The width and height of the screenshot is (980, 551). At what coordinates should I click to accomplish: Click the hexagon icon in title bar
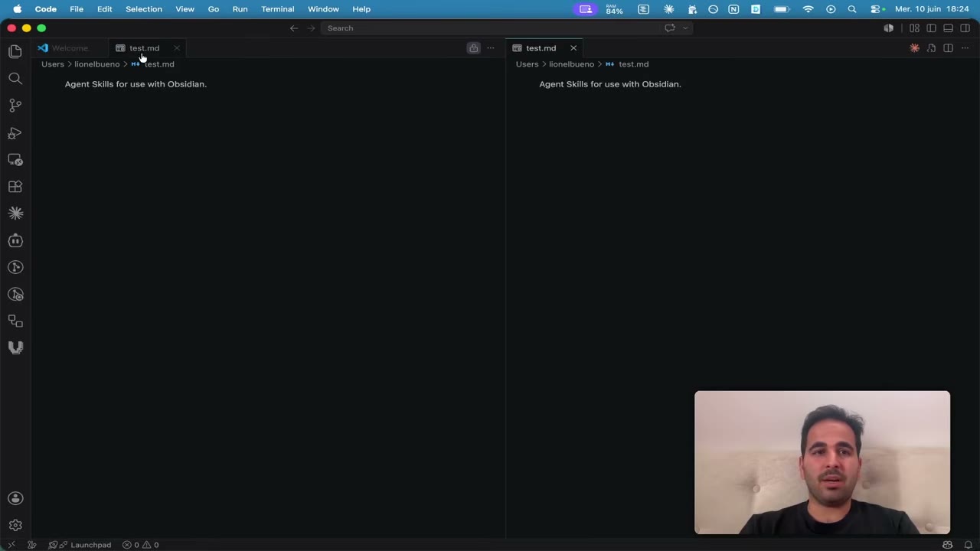888,28
